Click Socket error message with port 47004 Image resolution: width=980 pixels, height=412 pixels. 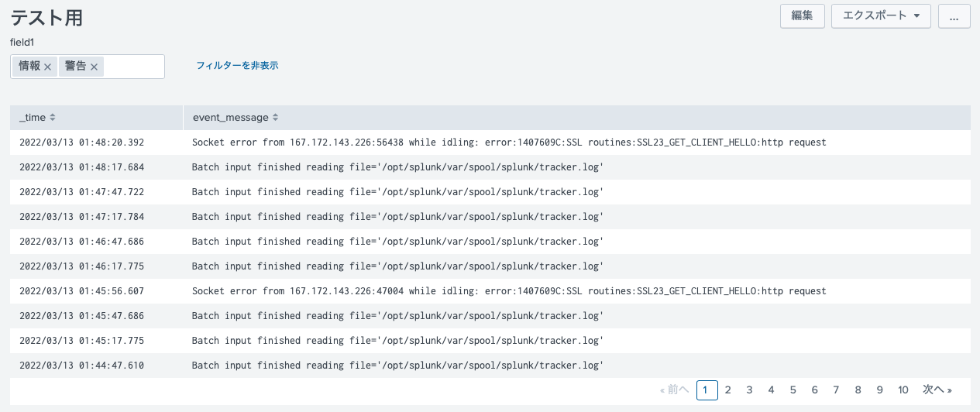[509, 291]
